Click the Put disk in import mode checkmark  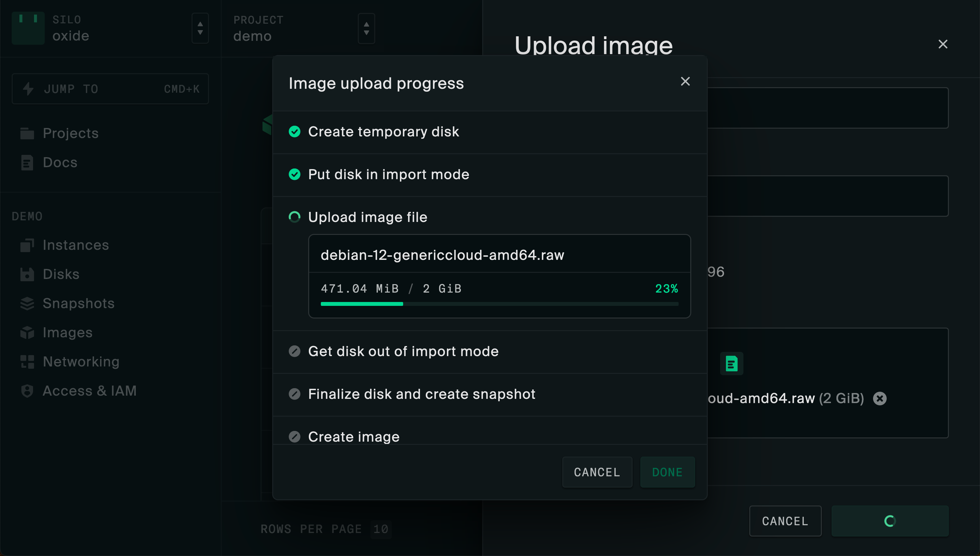[295, 175]
